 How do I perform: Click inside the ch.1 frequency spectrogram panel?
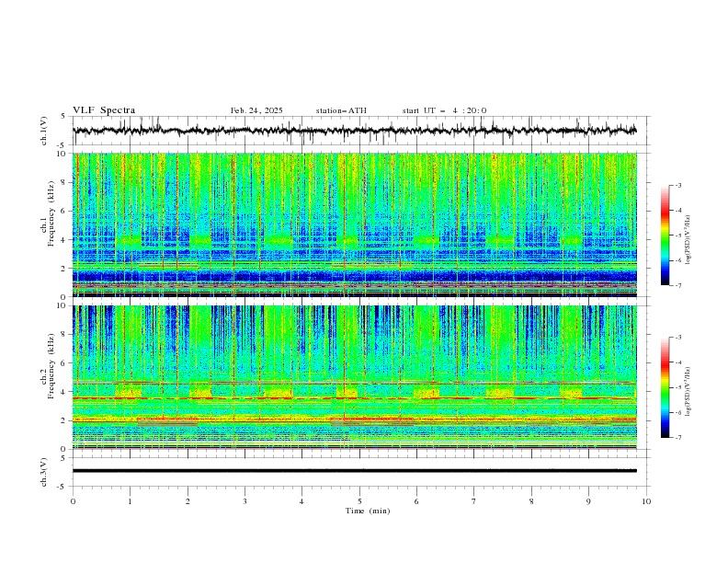point(355,224)
